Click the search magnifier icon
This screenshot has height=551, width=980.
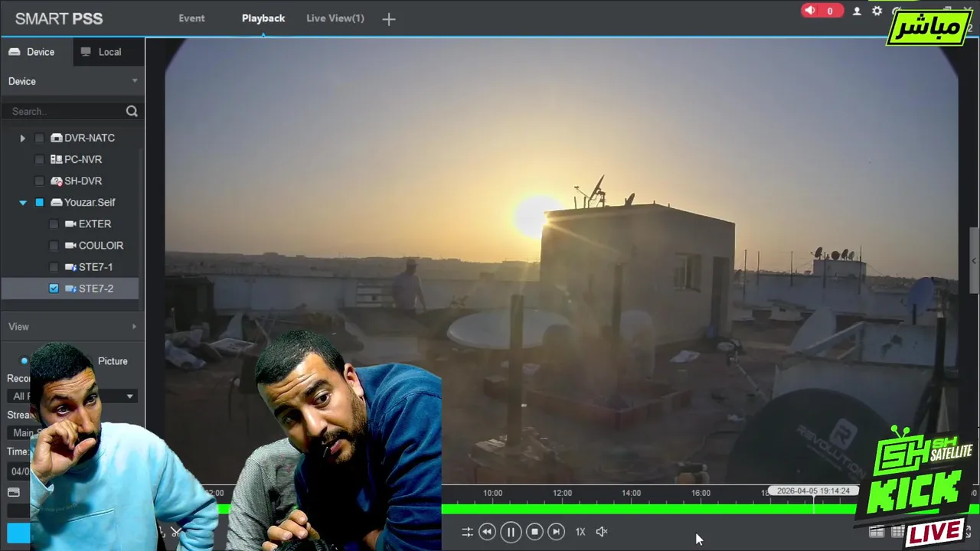coord(132,111)
